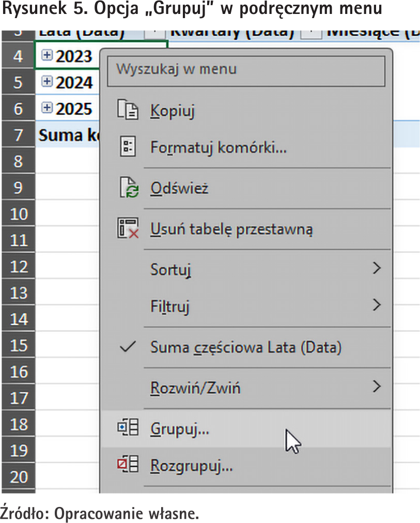Choose Grupuj... from the context menu

[180, 429]
